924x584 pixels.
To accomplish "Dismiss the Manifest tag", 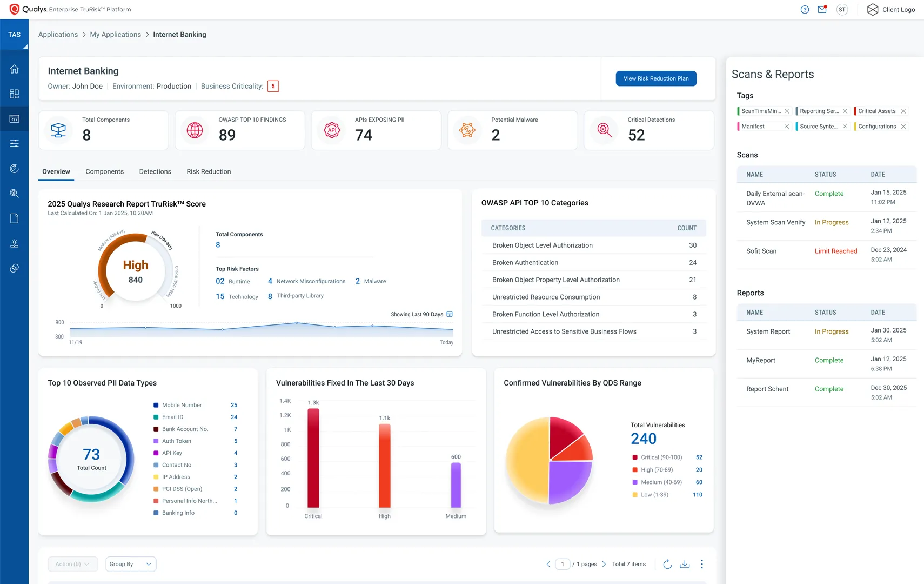I will click(x=787, y=126).
